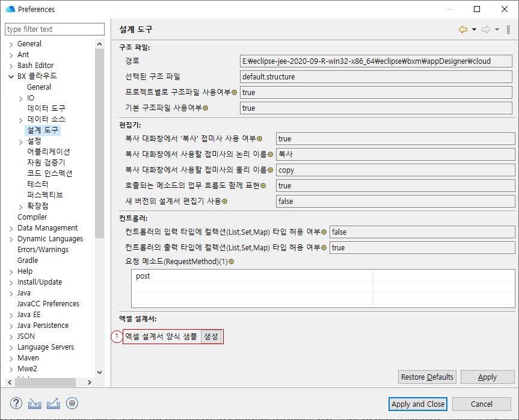519x420 pixels.
Task: Click the 생성 button for Excel sample
Action: [x=212, y=337]
